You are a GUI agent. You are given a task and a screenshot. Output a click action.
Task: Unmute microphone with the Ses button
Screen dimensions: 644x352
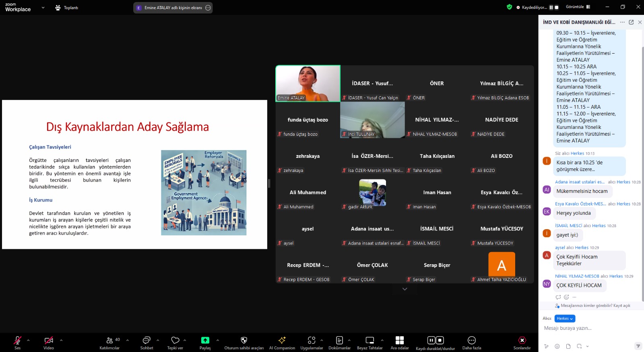(17, 341)
